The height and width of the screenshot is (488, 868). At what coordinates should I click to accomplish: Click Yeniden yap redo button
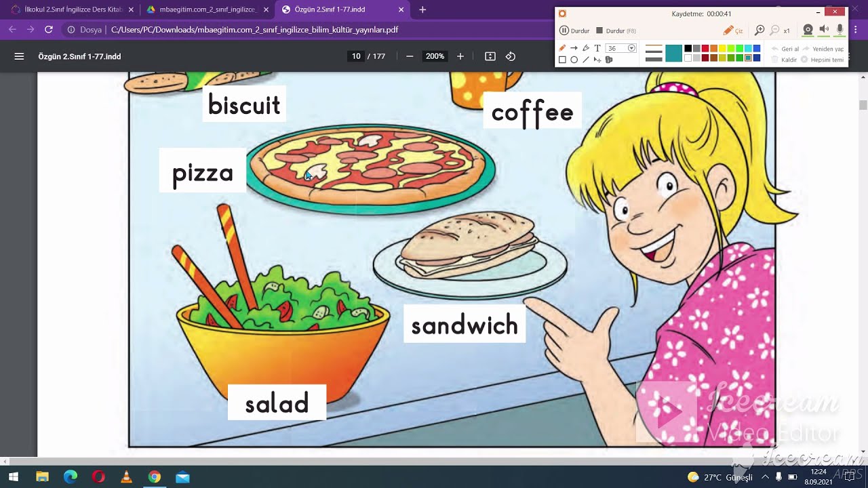[823, 49]
